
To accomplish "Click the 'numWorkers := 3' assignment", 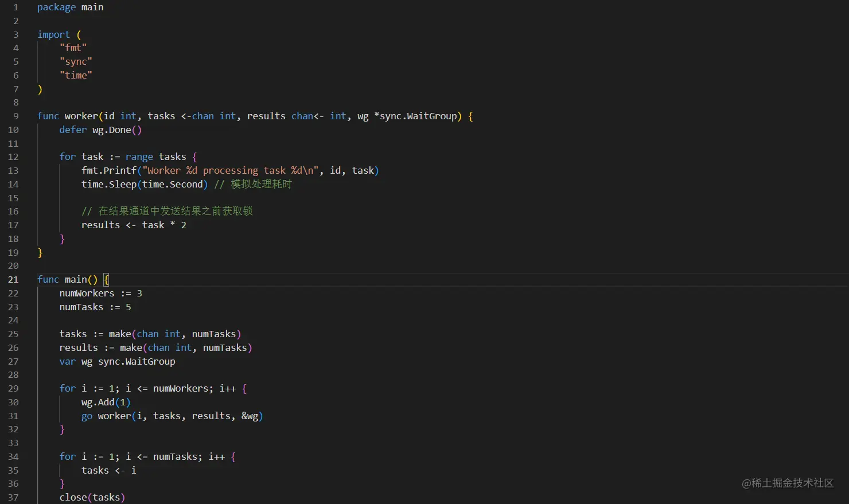I will pyautogui.click(x=100, y=294).
